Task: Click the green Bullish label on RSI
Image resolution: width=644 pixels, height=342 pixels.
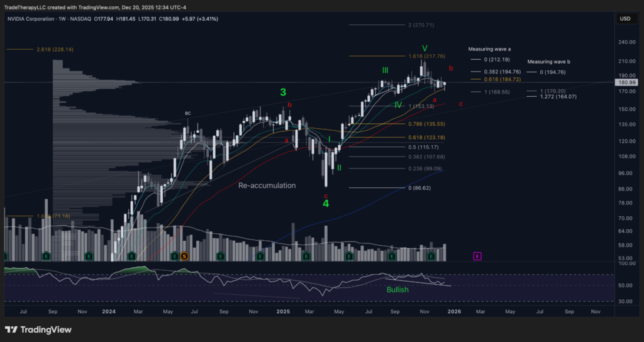Action: (397, 290)
